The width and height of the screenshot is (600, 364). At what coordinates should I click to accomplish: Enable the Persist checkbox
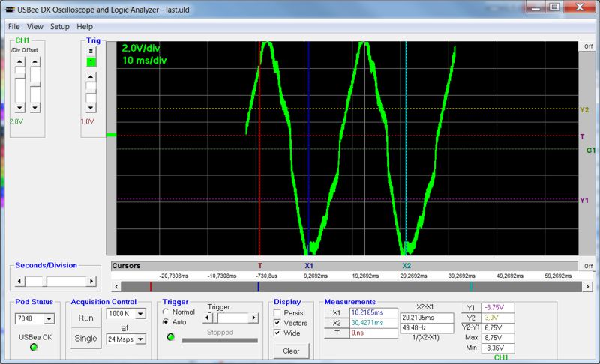click(277, 312)
